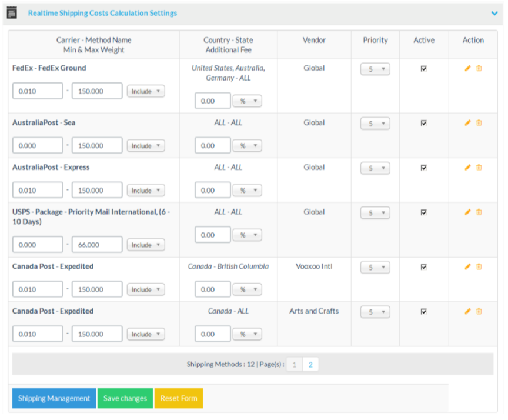This screenshot has height=420, width=508.
Task: Click the Save changes button
Action: [x=125, y=398]
